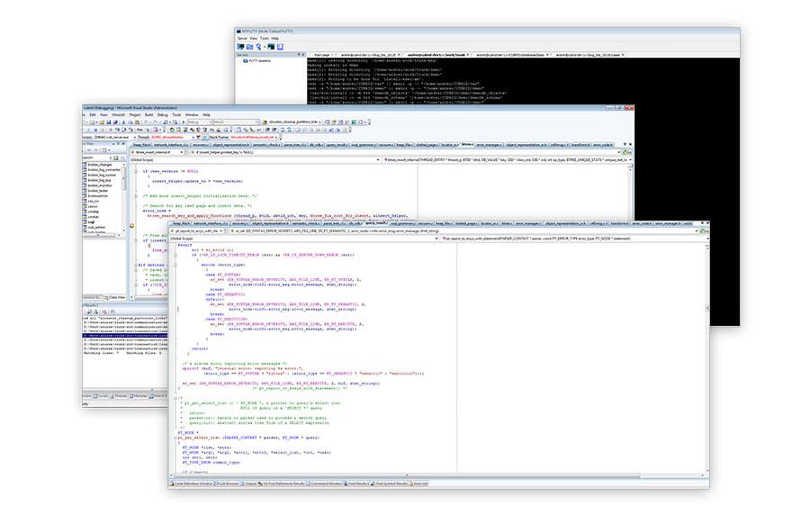Open the Build menu in Visual Studio
The image size is (810, 532).
148,114
